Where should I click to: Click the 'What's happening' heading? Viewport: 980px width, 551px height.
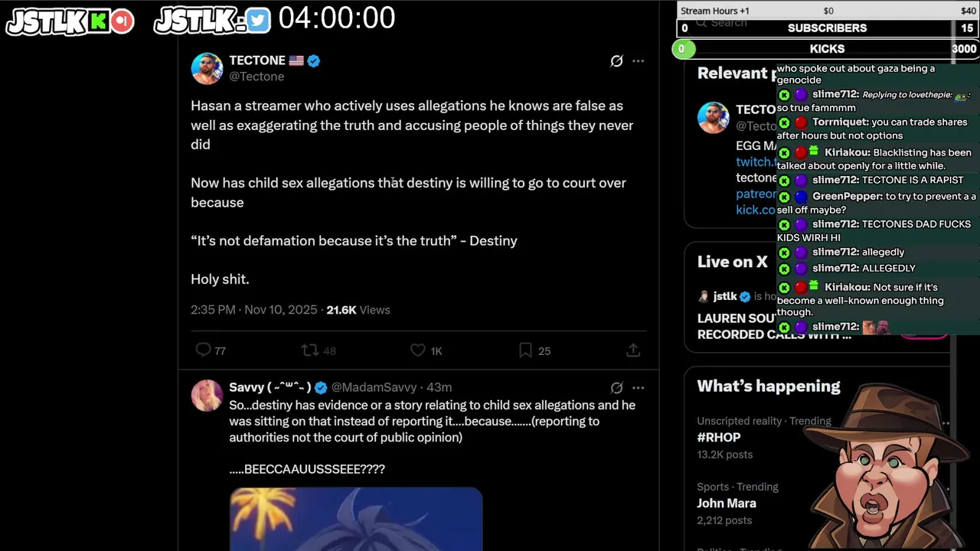coord(769,386)
